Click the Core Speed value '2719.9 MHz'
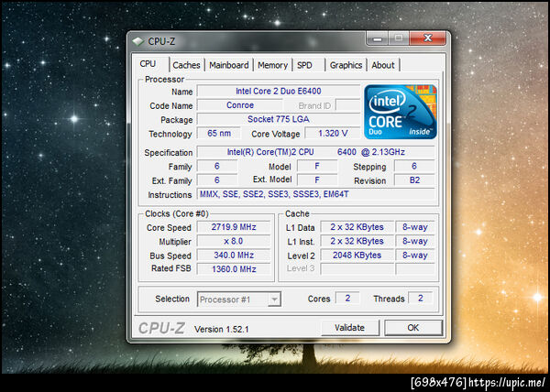550x392 pixels. click(234, 227)
